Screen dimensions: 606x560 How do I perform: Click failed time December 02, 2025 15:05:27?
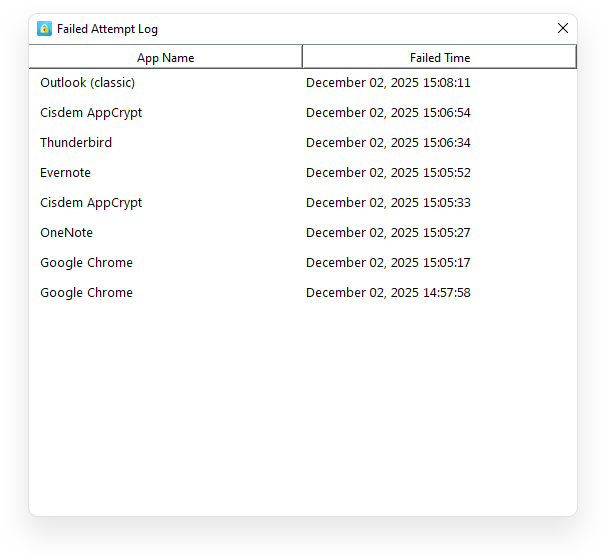pos(388,233)
